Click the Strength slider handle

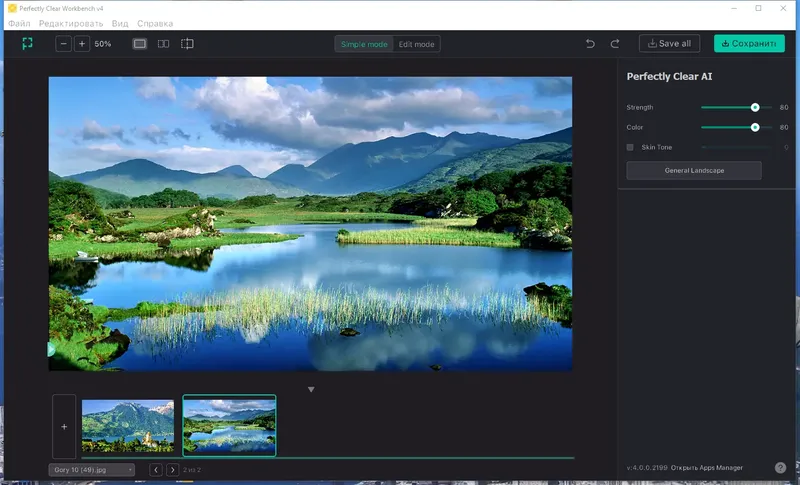[x=755, y=107]
